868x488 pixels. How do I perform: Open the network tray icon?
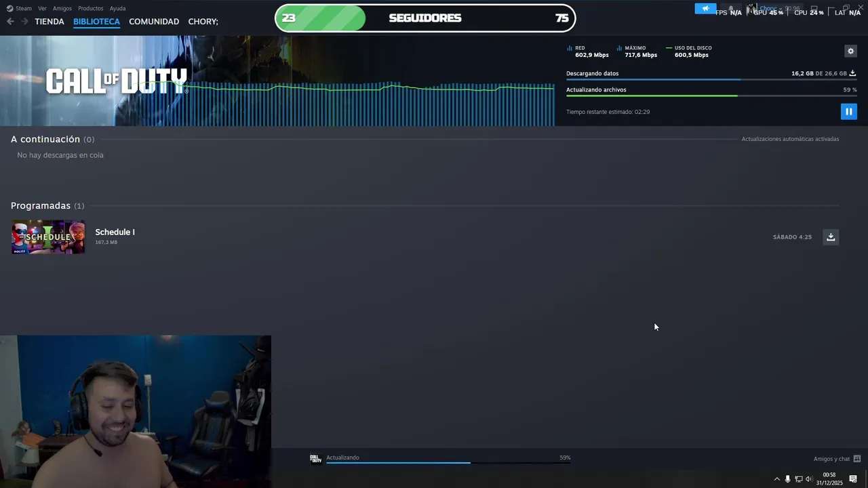click(798, 479)
